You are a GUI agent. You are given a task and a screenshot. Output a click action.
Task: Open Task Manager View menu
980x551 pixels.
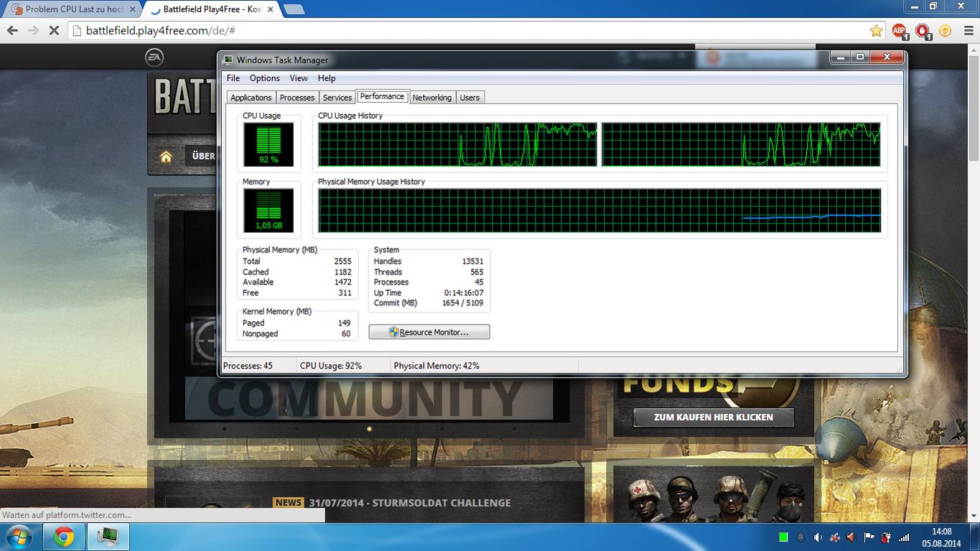click(299, 78)
